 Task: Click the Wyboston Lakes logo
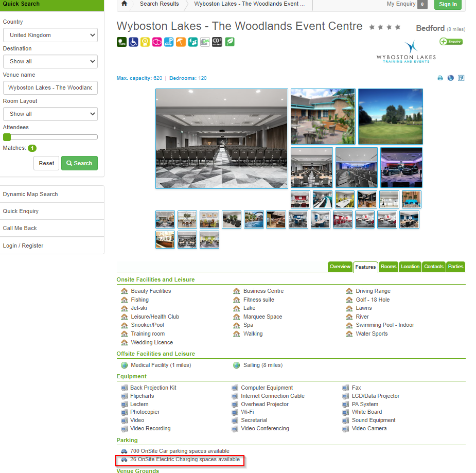[x=406, y=52]
